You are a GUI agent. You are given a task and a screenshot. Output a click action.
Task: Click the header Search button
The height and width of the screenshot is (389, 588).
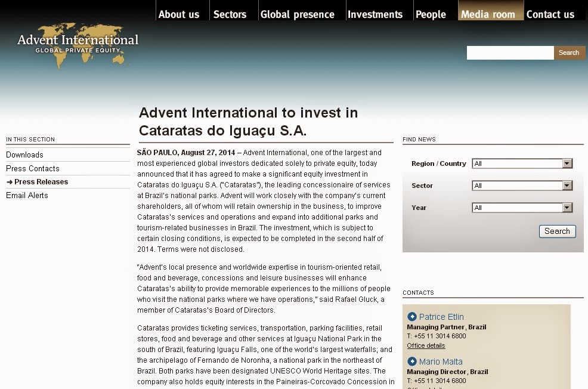coord(569,53)
